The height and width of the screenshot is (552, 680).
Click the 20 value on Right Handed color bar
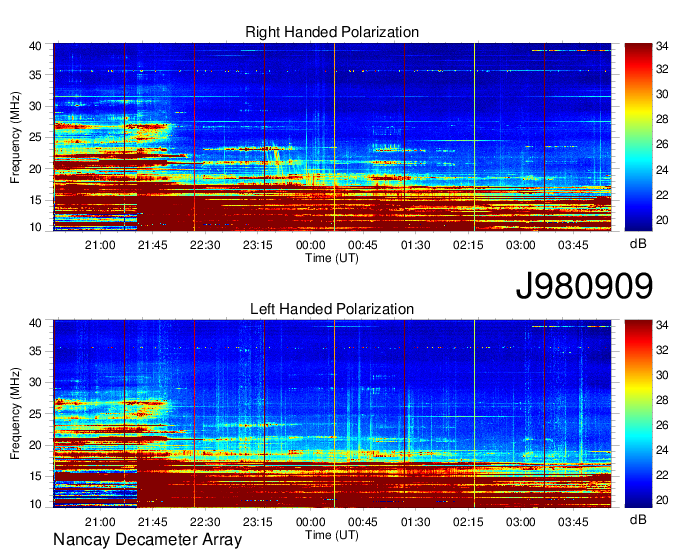(x=662, y=220)
